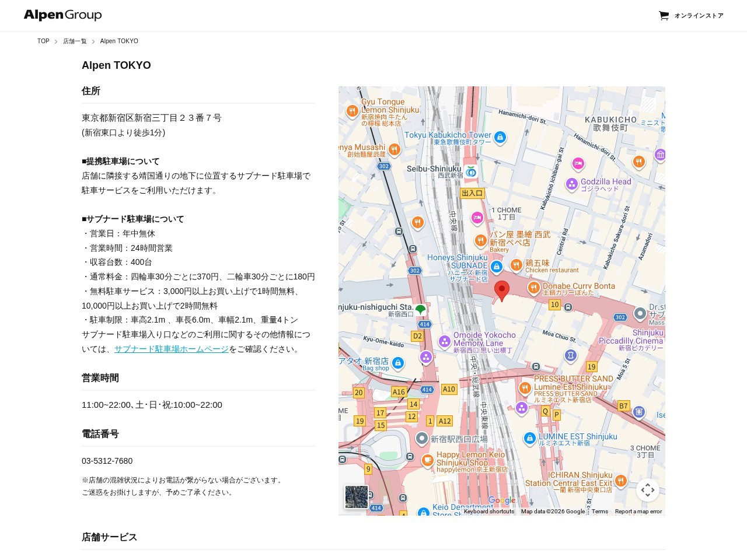Select the Donabe Curry Bonta restaurant marker
The width and height of the screenshot is (747, 560).
pyautogui.click(x=535, y=288)
